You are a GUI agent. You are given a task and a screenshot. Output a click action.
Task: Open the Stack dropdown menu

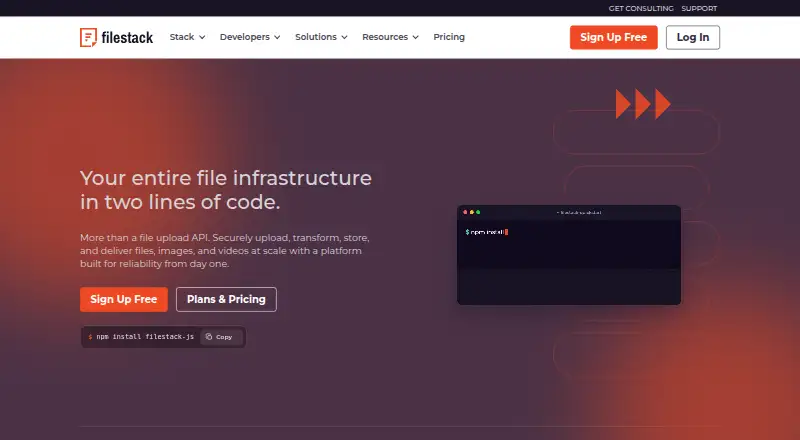[187, 37]
